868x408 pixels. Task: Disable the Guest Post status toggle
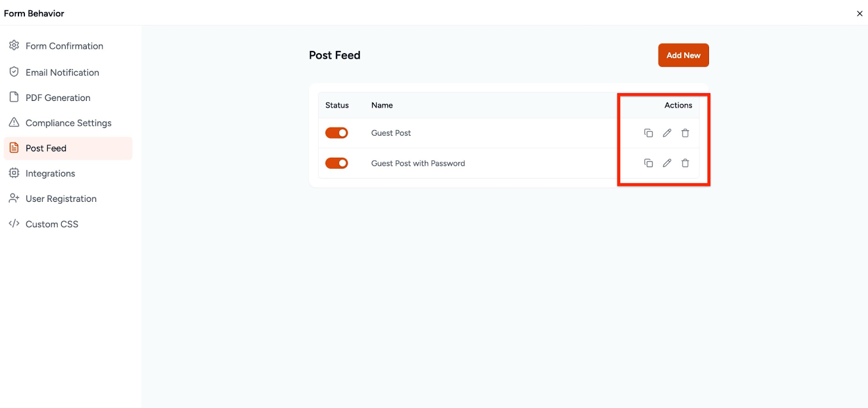pos(336,132)
